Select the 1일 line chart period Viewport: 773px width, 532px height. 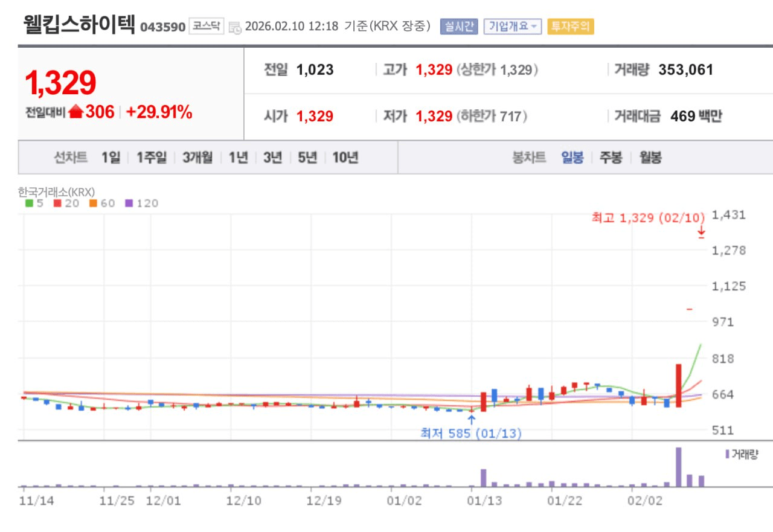[x=111, y=158]
